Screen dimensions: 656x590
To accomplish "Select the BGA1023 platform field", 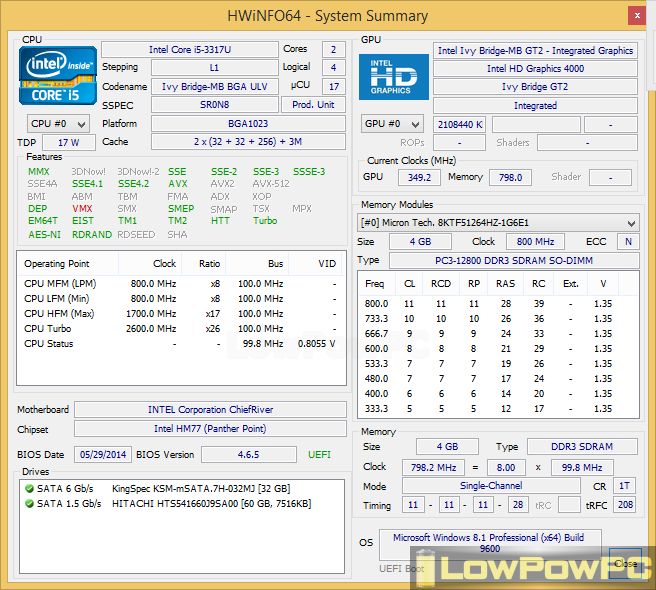I will point(248,123).
